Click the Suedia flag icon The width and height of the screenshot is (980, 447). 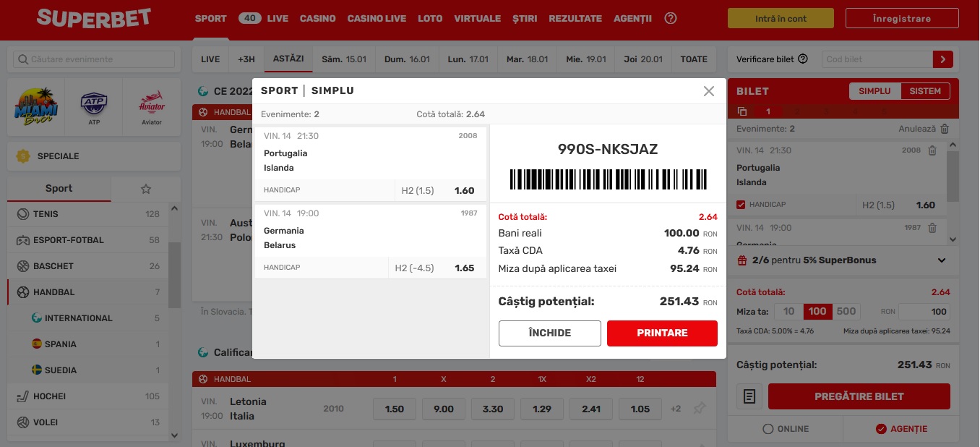pos(37,370)
